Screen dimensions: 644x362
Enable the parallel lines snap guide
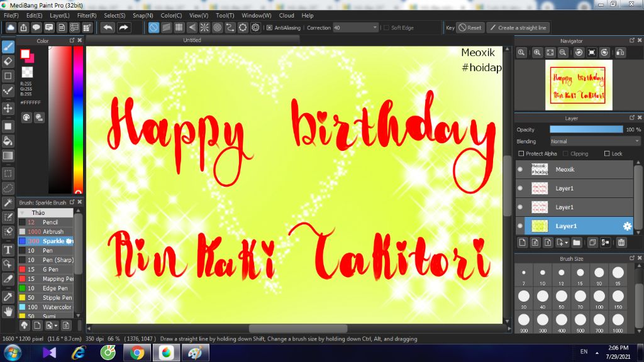[x=166, y=28]
